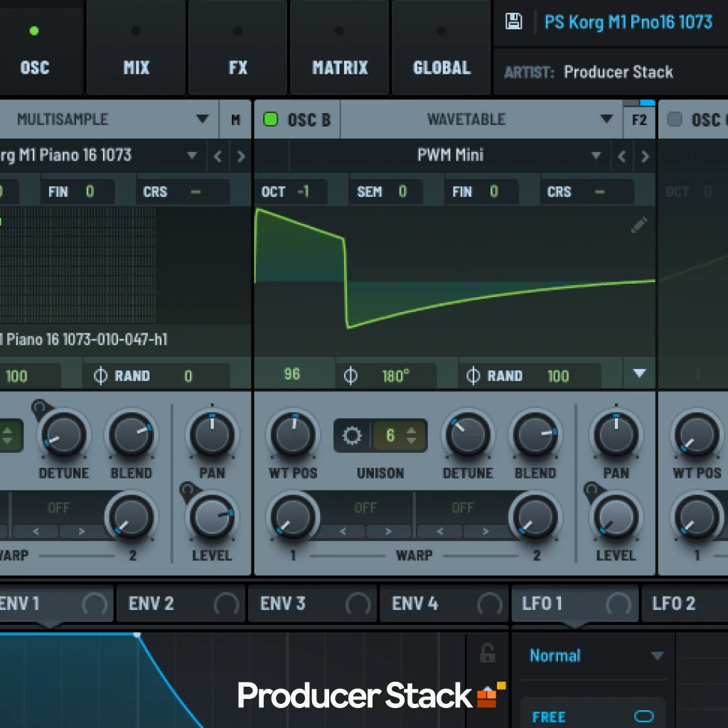Click ENV 2 modulation source ring icon
The height and width of the screenshot is (728, 728).
tap(226, 604)
